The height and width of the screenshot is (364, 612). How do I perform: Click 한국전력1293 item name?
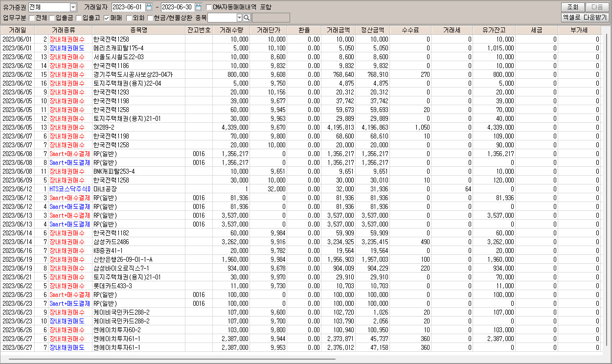tap(111, 92)
